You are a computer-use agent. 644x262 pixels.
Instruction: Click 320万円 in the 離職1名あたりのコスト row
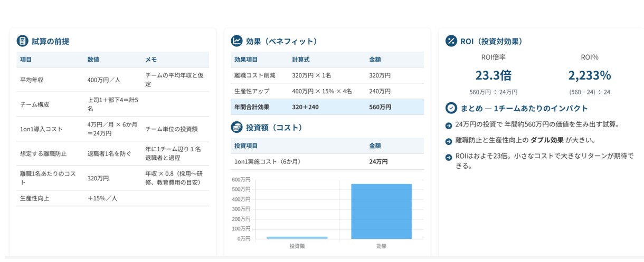click(x=98, y=178)
